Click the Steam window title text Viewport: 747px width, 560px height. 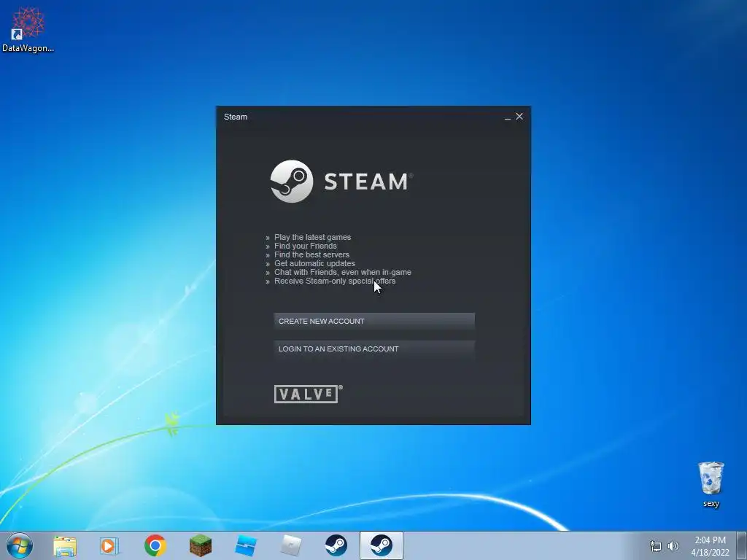pyautogui.click(x=236, y=117)
